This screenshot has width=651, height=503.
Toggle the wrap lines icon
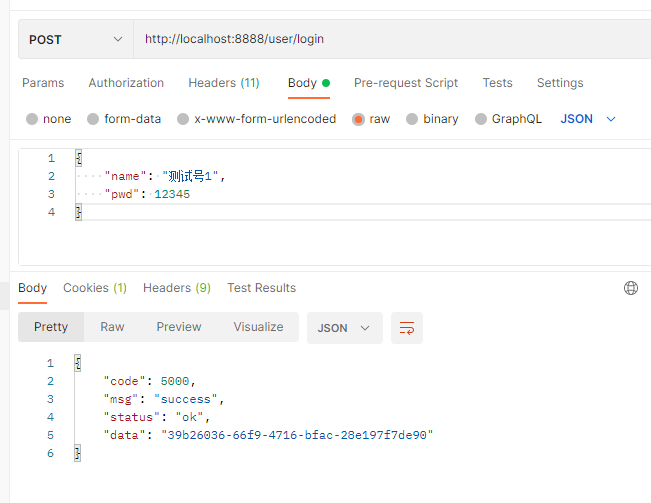pyautogui.click(x=407, y=328)
